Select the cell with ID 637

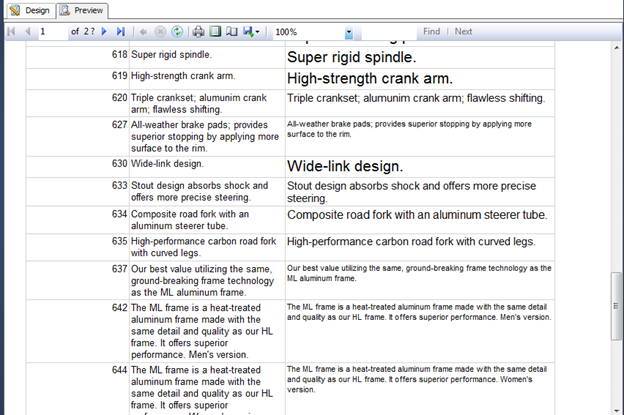pos(78,281)
